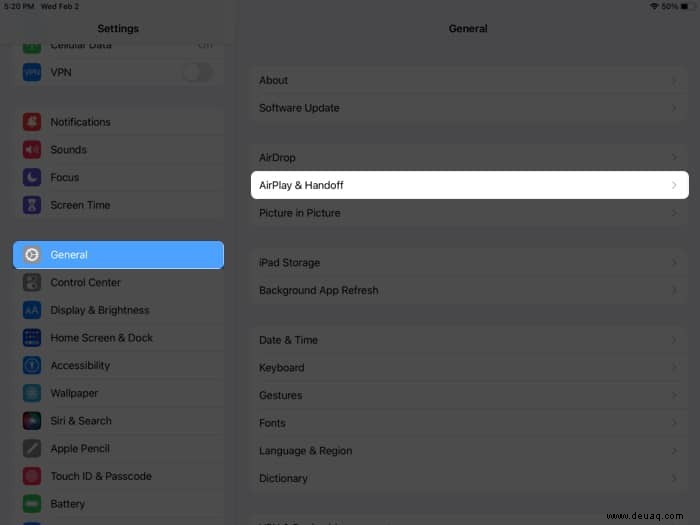Click the Apple Pencil icon
The height and width of the screenshot is (525, 700).
[32, 449]
